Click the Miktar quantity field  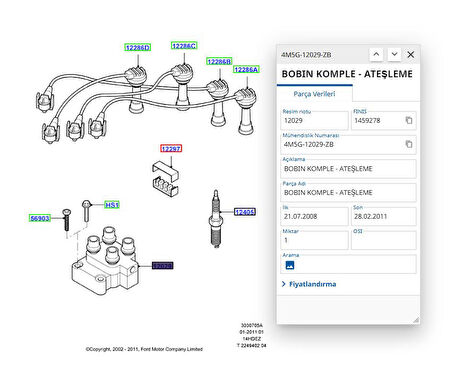[x=315, y=240]
